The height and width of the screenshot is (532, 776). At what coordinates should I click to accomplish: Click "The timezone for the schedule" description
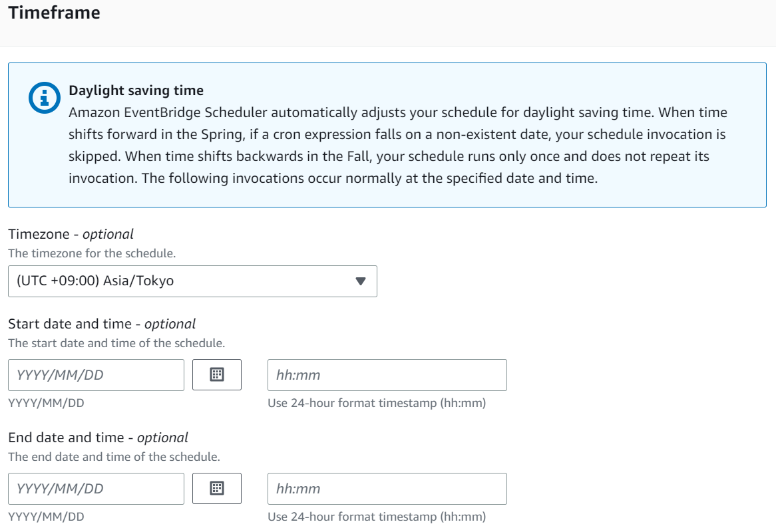click(x=92, y=253)
